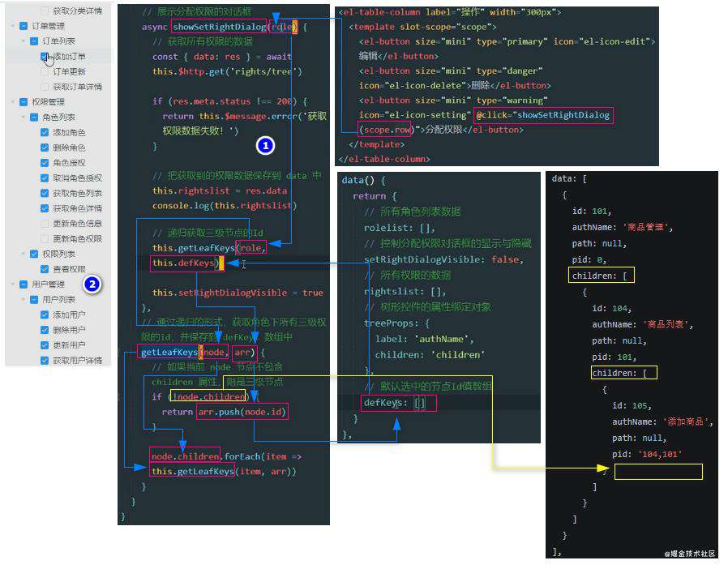This screenshot has height=569, width=728.
Task: Collapse the 权限列表 tree node arrow
Action: click(x=24, y=254)
